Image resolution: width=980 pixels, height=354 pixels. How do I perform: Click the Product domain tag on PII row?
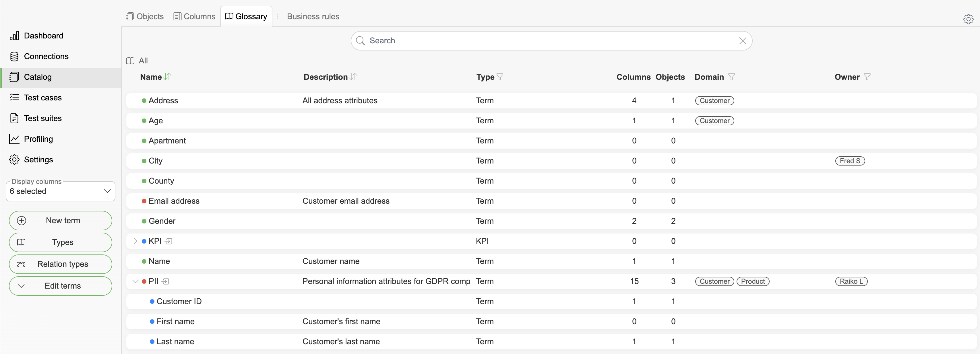752,281
